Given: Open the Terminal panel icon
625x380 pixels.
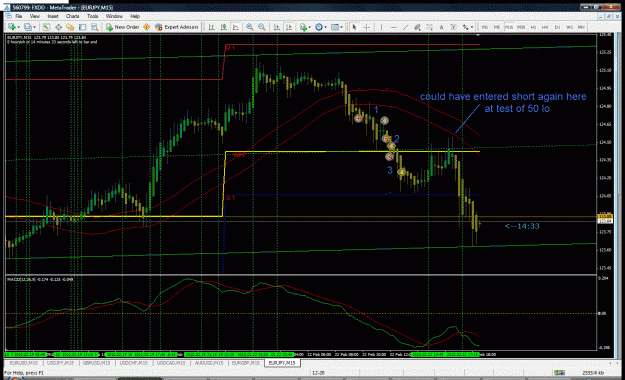Looking at the screenshot, I should pos(83,27).
